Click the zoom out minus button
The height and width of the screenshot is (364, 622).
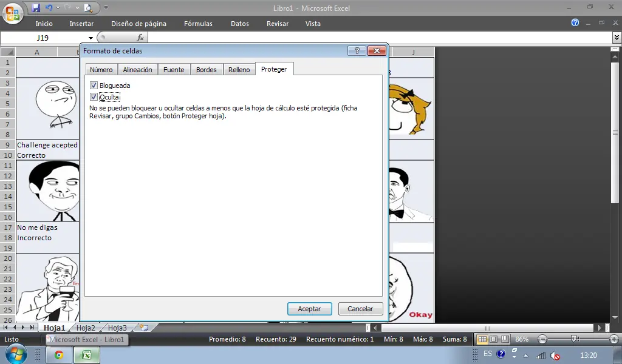(542, 339)
